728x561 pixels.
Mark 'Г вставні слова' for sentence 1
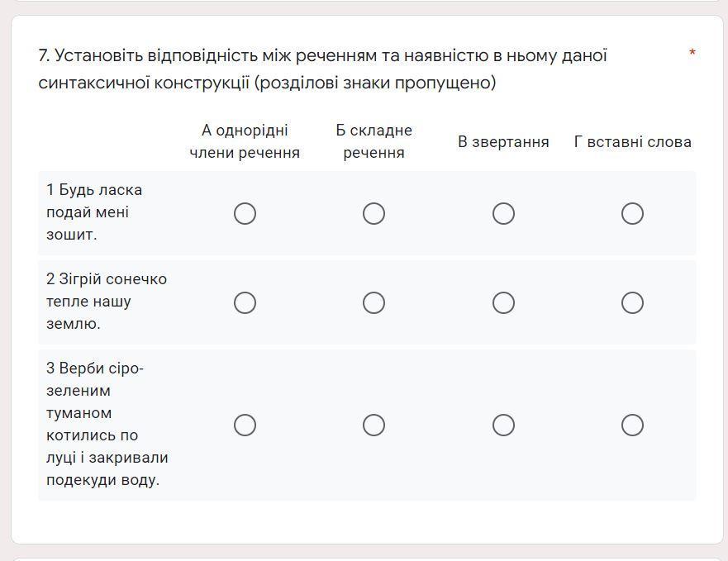coord(632,214)
